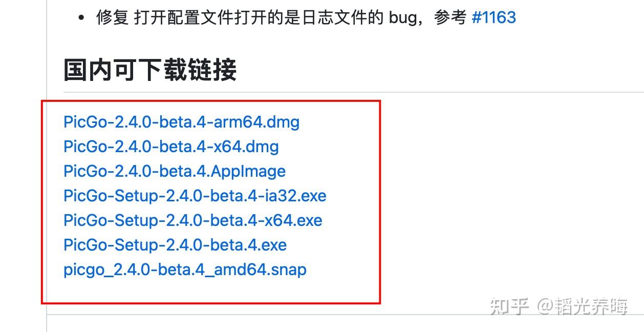Download PicGo-Setup-2.4.0-beta.4-x64.exe
Screen dimensions: 644x332
(x=193, y=220)
